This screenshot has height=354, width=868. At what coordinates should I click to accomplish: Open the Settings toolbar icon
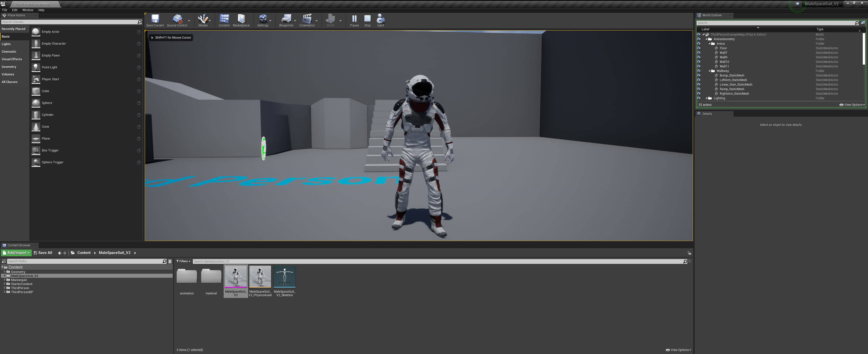coord(263,20)
